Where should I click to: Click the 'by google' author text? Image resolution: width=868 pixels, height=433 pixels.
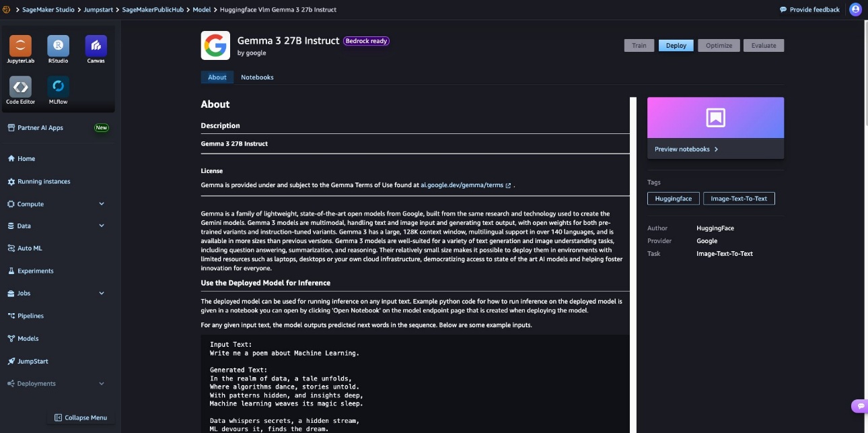[252, 53]
